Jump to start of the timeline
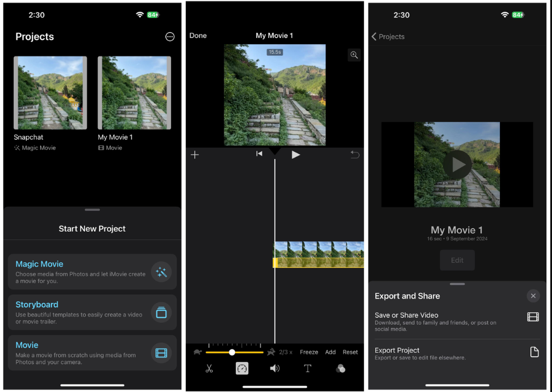Viewport: 552px width, 392px height. tap(260, 154)
